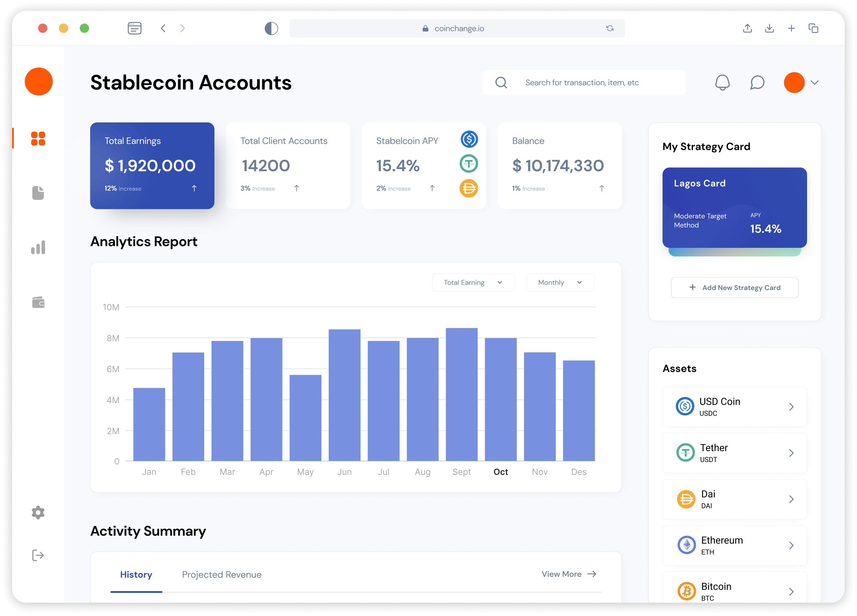The height and width of the screenshot is (616, 857).
Task: Select the History tab
Action: point(136,574)
